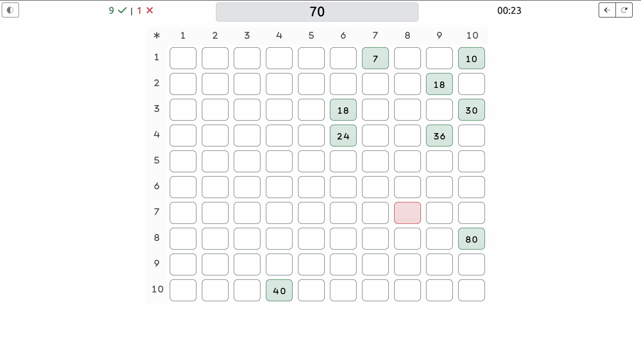
Task: Click the asterisk multiplication symbol header
Action: tap(157, 36)
